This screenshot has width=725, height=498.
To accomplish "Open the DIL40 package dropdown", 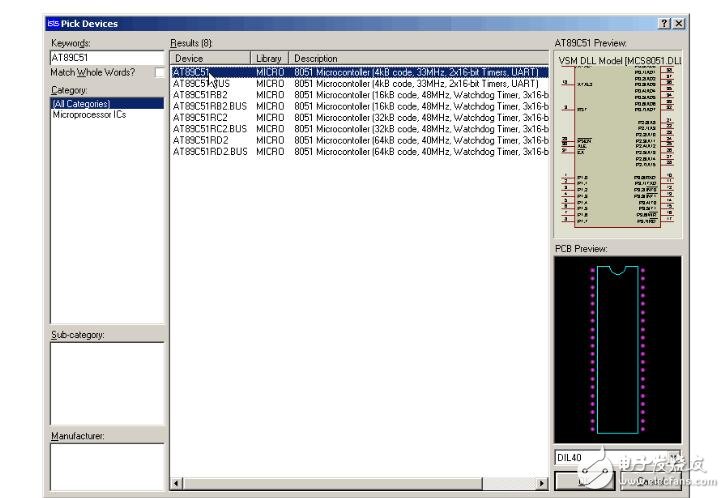I will coord(675,458).
